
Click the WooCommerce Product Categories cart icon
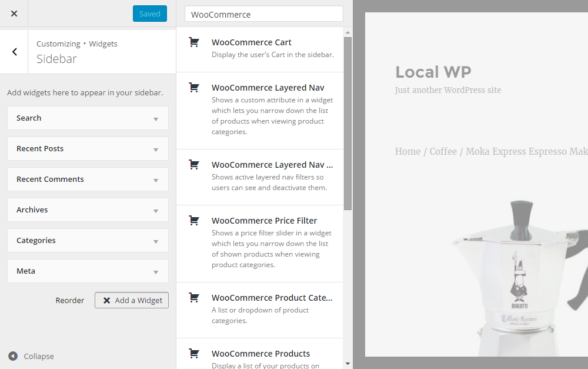tap(194, 297)
